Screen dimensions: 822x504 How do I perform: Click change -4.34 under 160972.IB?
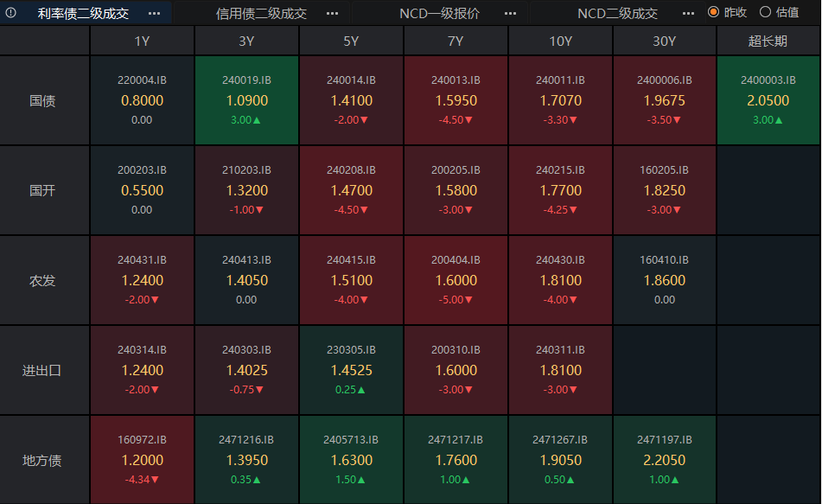142,479
